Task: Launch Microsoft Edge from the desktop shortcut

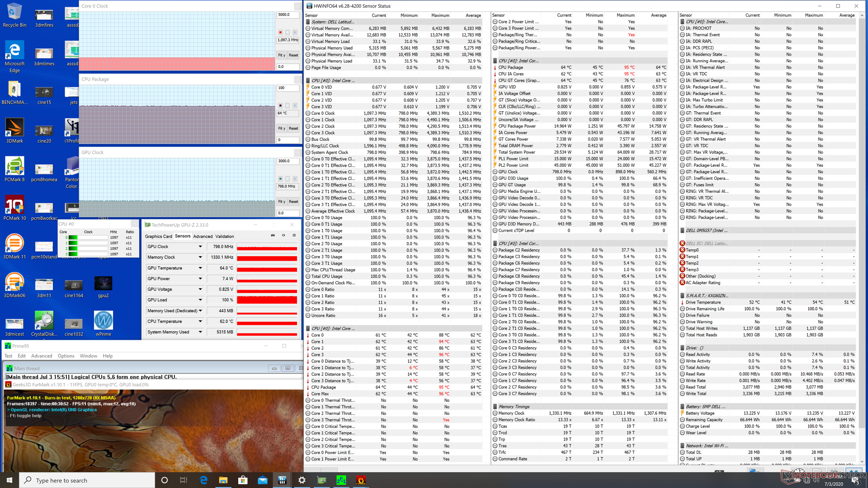Action: (x=14, y=56)
